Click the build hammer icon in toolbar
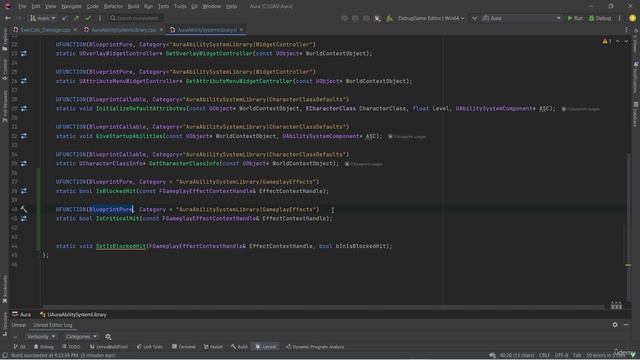Viewport: 640px width, 360px height. point(389,18)
